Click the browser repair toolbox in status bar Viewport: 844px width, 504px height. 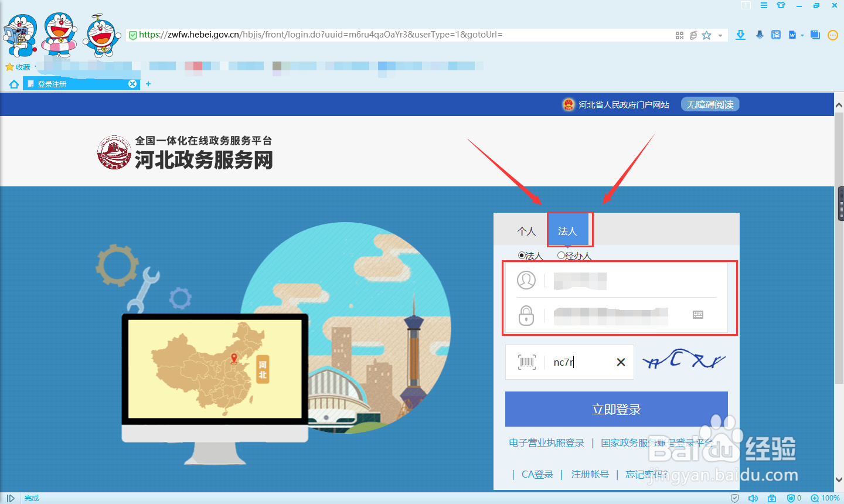pyautogui.click(x=772, y=498)
